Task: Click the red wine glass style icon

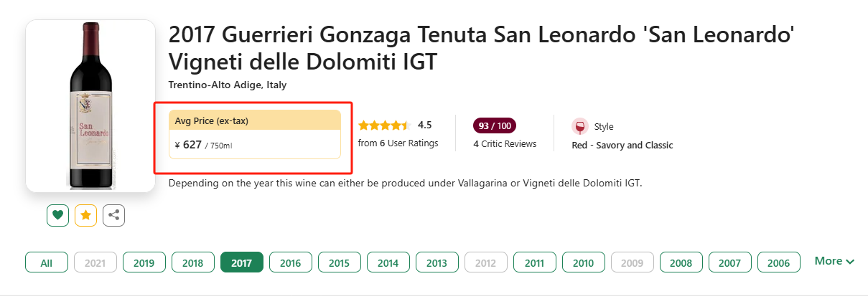Action: 579,127
